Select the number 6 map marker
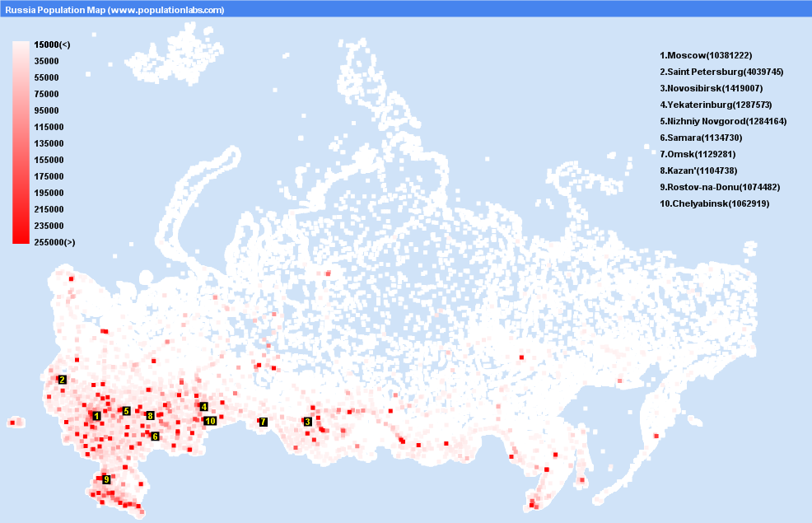Screen dimensions: 812x523 (x=155, y=436)
